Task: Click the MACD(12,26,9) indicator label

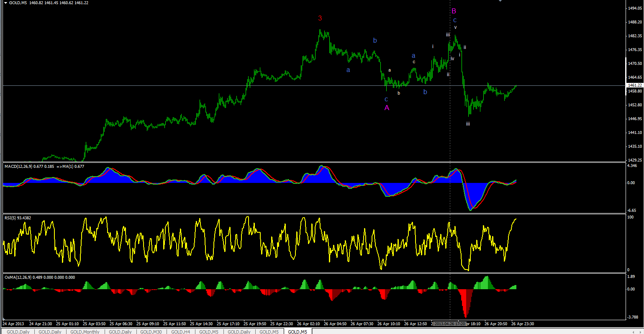Action: (x=44, y=166)
